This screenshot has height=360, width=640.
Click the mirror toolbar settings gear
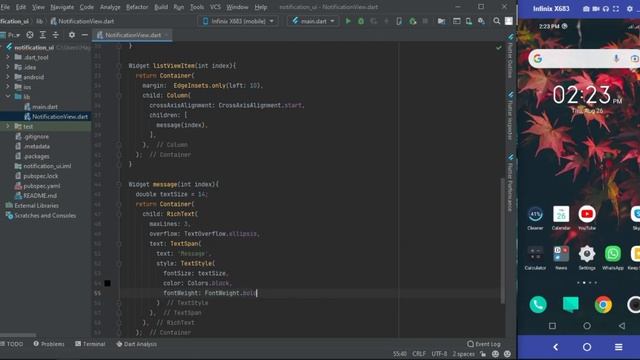629,9
